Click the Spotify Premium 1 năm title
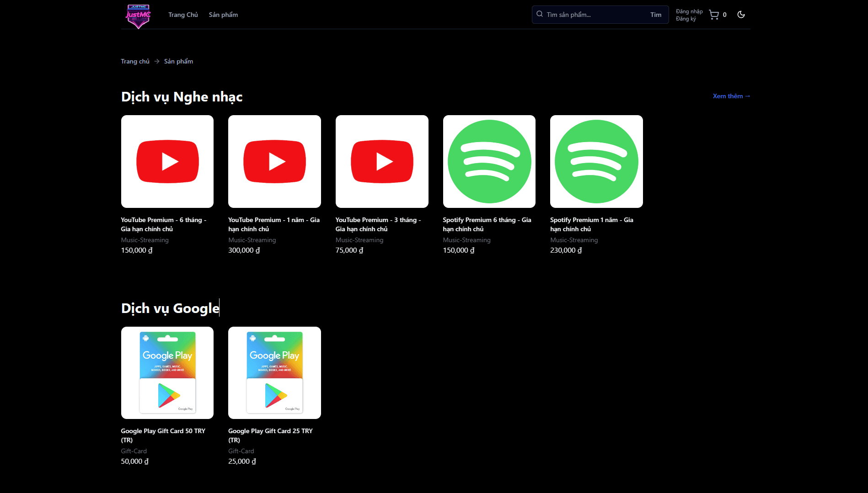Viewport: 868px width, 493px height. pos(592,224)
